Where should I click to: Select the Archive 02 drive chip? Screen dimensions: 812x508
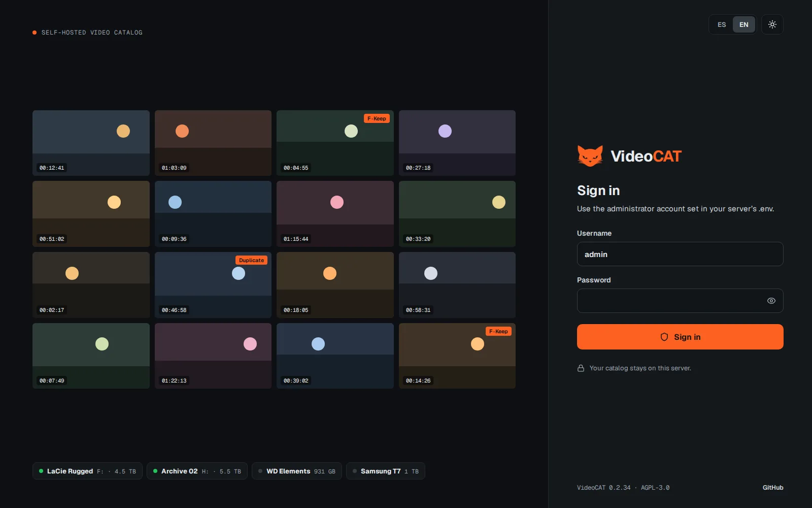[x=197, y=471]
